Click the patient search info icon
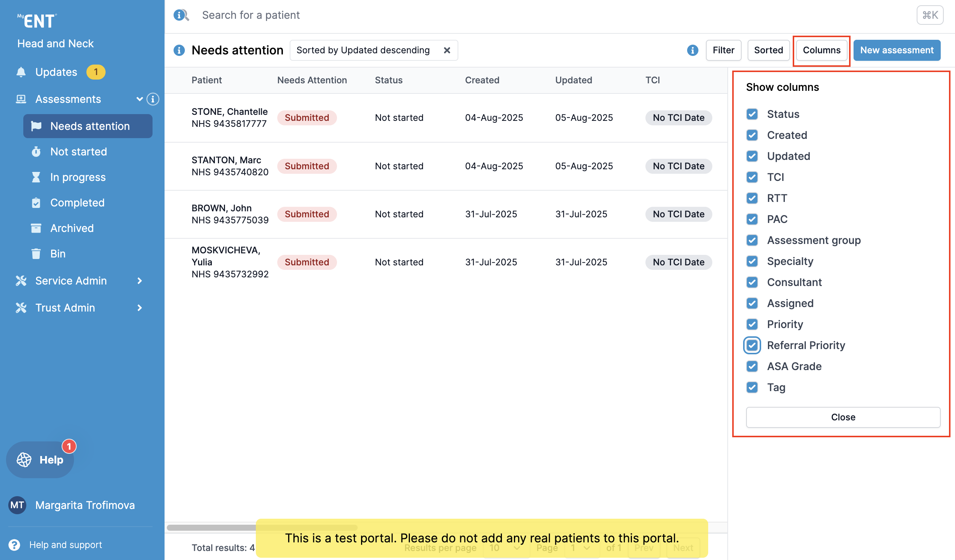This screenshot has height=560, width=955. (x=180, y=15)
